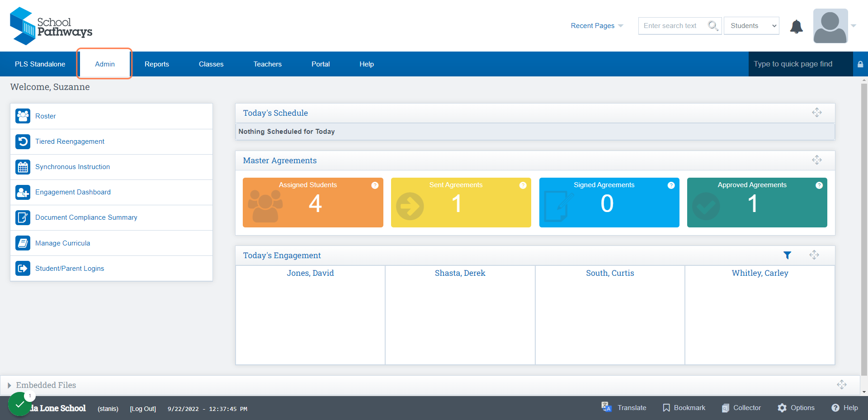Click the Approved Agreements green card
The width and height of the screenshot is (868, 420).
tap(757, 203)
